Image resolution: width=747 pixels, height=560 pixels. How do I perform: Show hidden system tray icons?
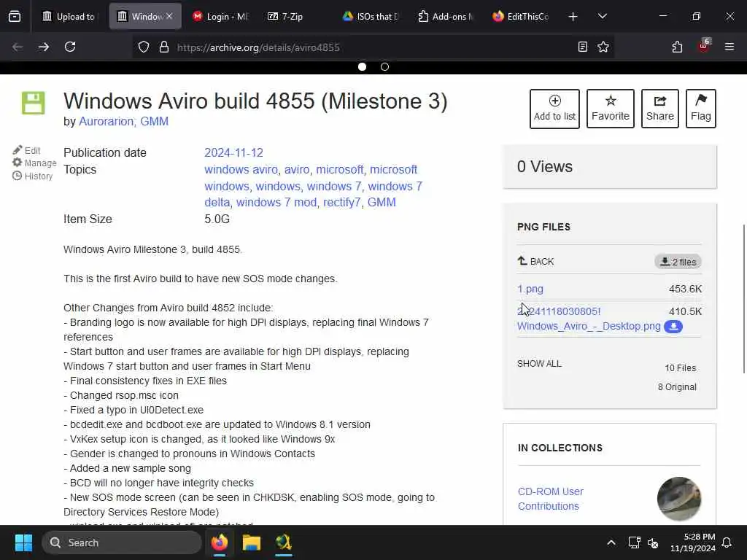611,542
